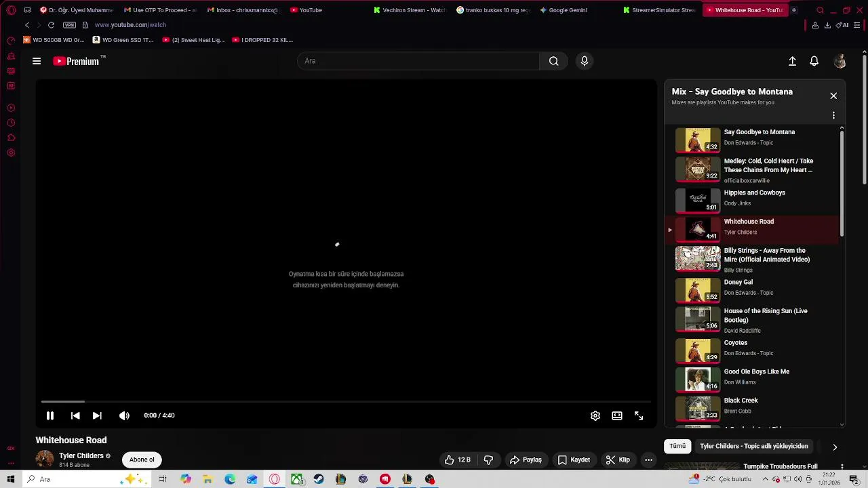The width and height of the screenshot is (868, 488).
Task: Click the browser address bar URL
Action: coord(130,25)
